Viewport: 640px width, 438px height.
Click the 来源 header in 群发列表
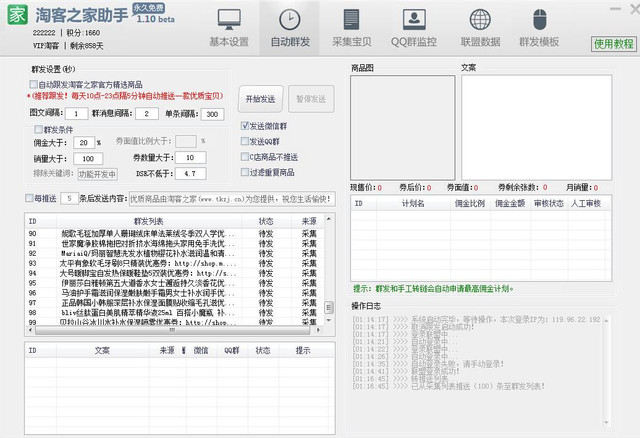[x=309, y=221]
